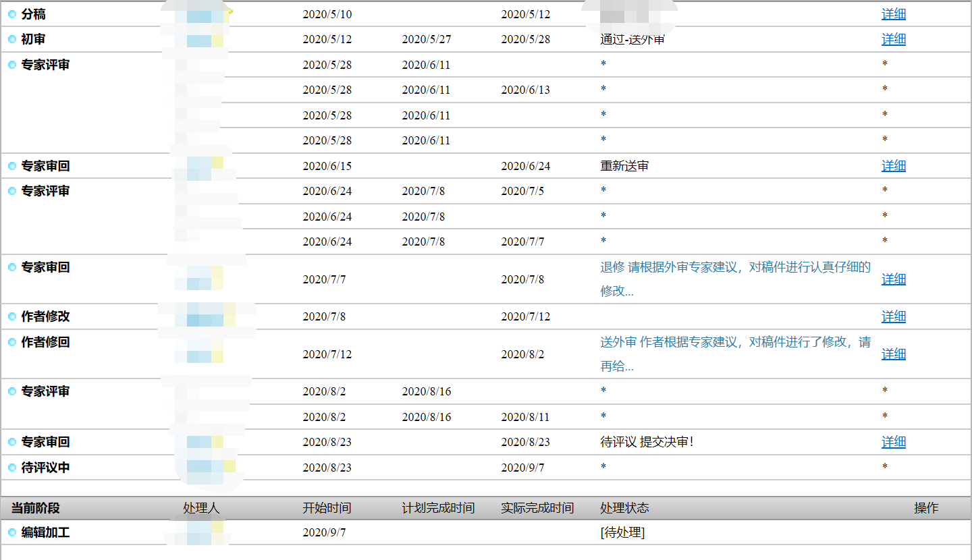This screenshot has height=560, width=972.
Task: Click the start date 2020/9/7 in 编辑加工 row
Action: coord(324,532)
